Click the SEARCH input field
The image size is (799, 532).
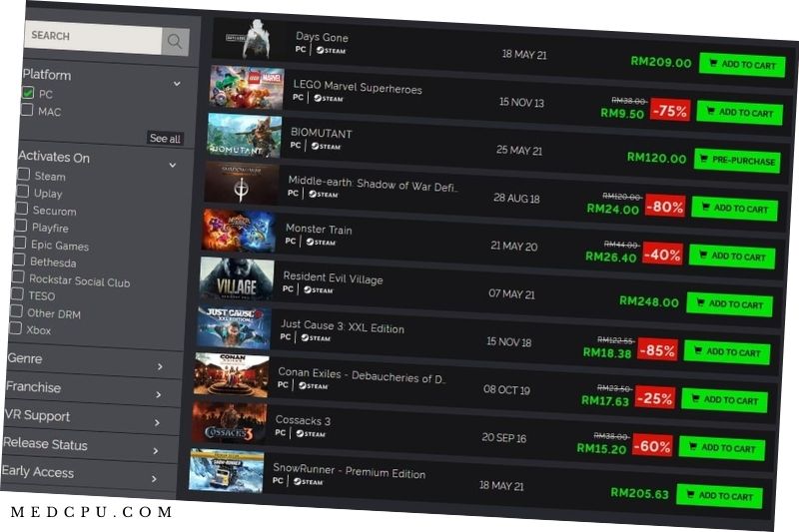(93, 37)
